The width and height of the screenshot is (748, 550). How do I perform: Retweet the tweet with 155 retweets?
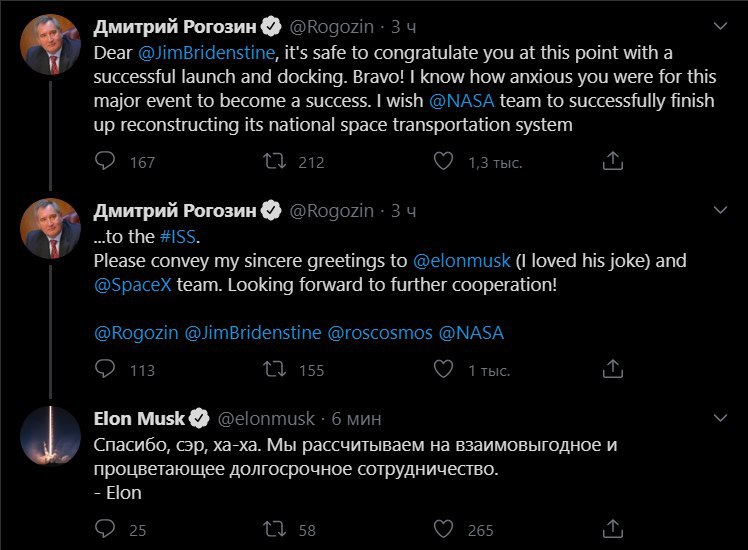pyautogui.click(x=275, y=369)
